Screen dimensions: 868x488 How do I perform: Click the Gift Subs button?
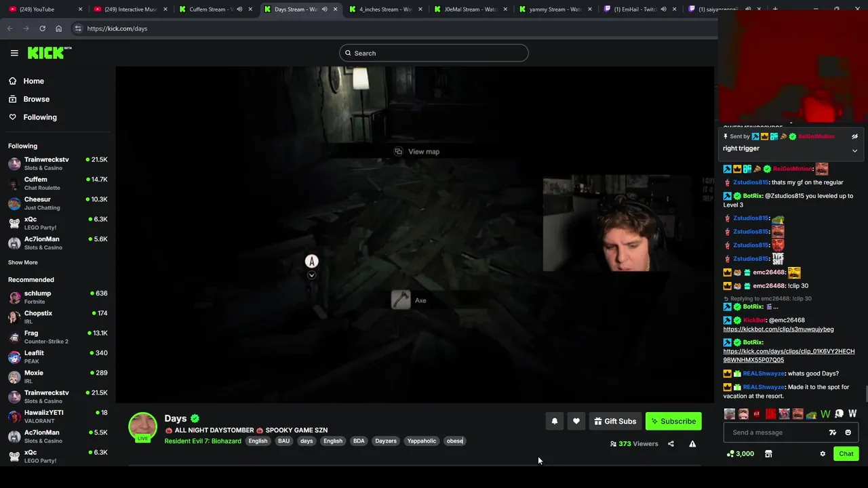(x=615, y=422)
